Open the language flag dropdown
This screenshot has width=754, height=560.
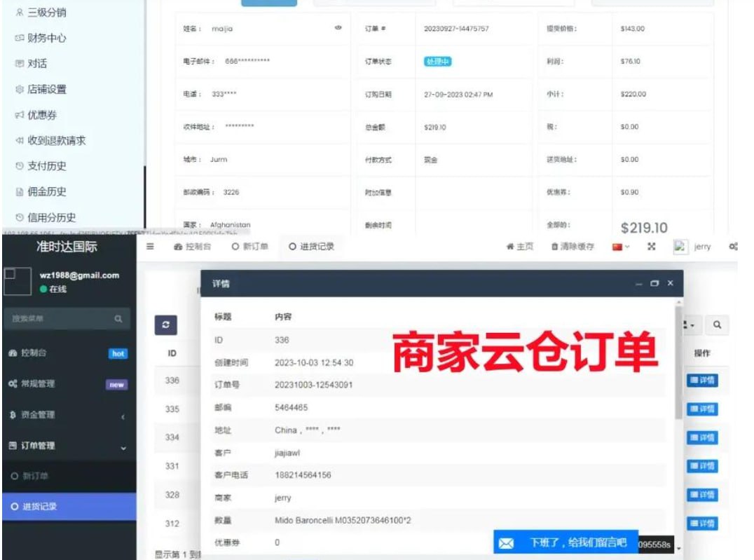pyautogui.click(x=621, y=247)
